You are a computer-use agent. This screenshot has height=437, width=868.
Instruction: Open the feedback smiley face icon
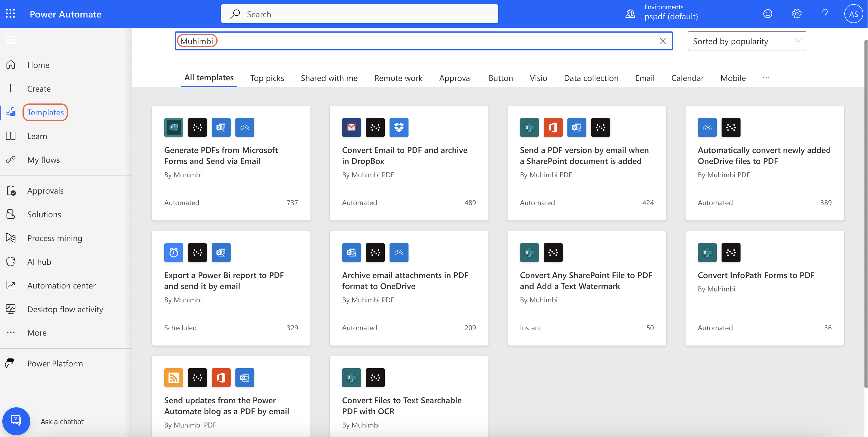[x=768, y=14]
